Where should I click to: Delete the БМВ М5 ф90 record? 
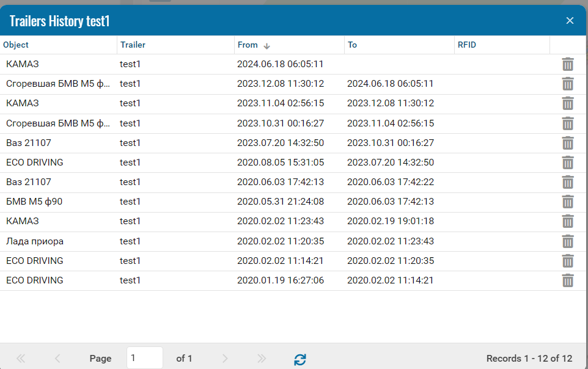tap(568, 202)
